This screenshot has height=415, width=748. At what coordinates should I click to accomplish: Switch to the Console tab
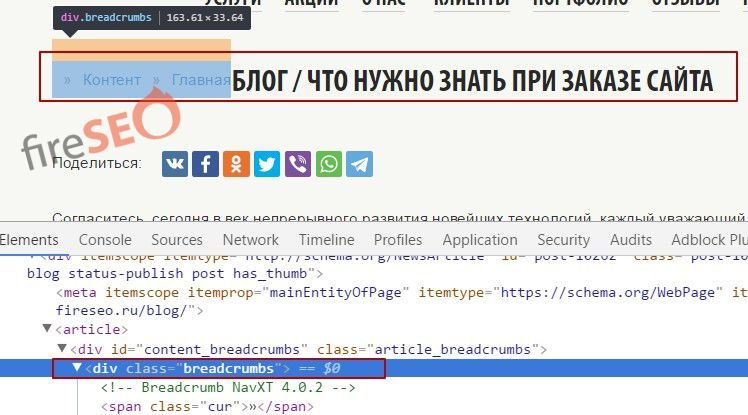[x=105, y=240]
